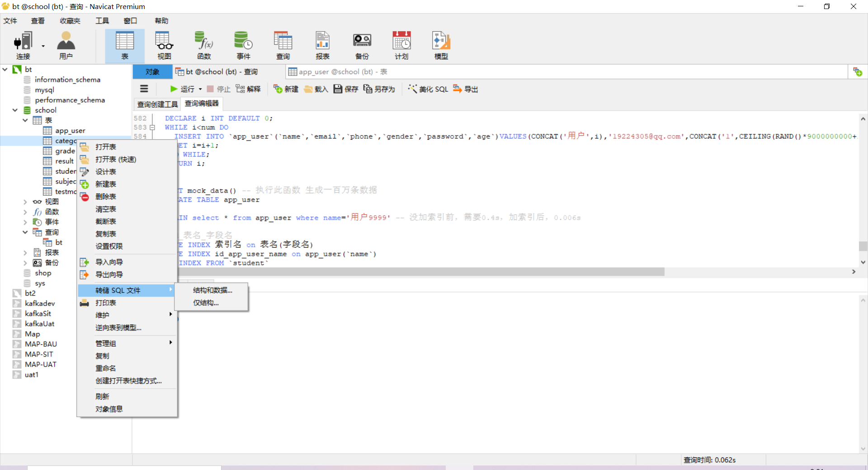Viewport: 868px width, 470px height.
Task: Select 清空表 in context menu
Action: click(x=127, y=209)
